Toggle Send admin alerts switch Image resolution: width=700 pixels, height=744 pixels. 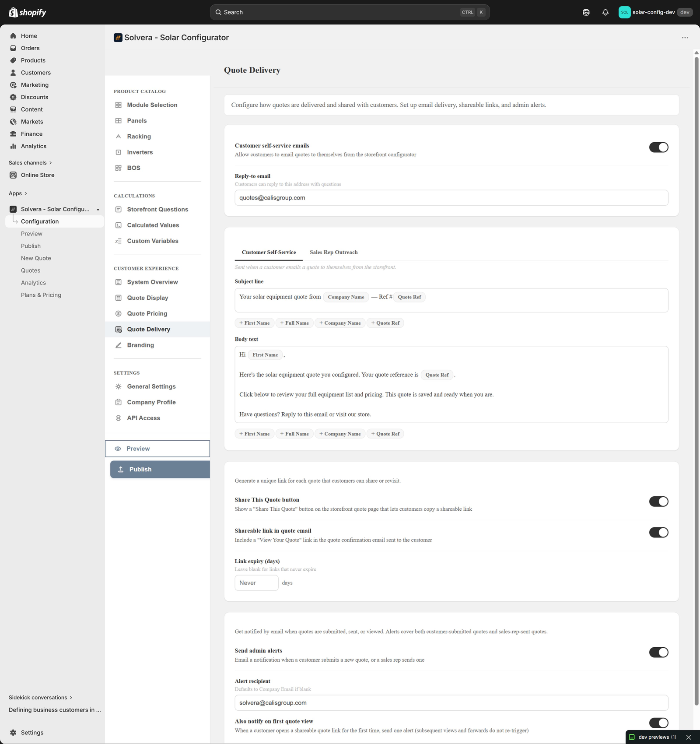coord(658,652)
